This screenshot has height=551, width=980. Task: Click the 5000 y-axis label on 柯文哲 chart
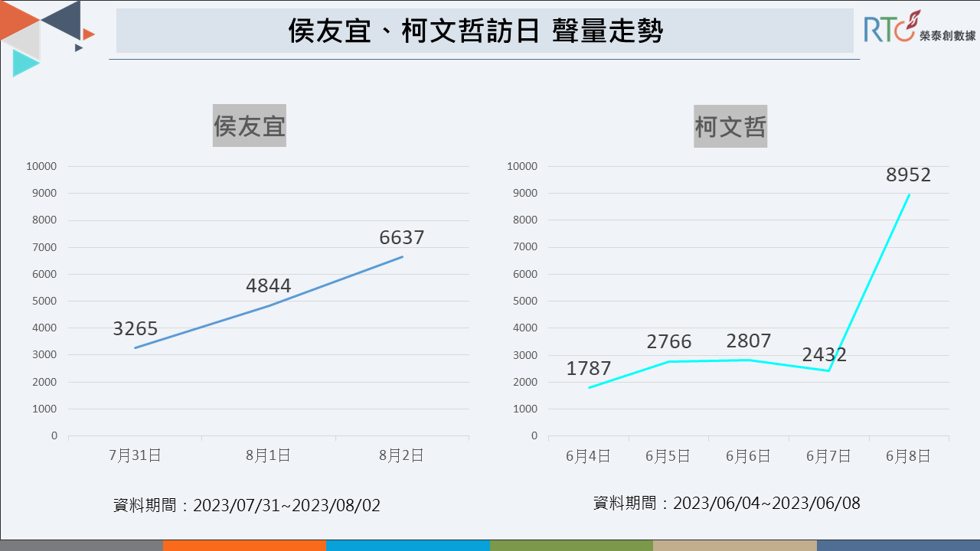(x=524, y=301)
